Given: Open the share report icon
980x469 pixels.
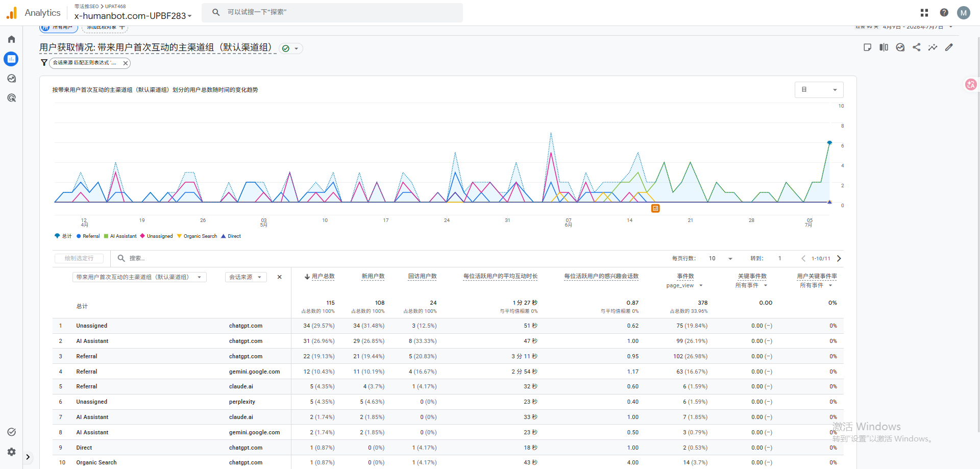Looking at the screenshot, I should (917, 47).
